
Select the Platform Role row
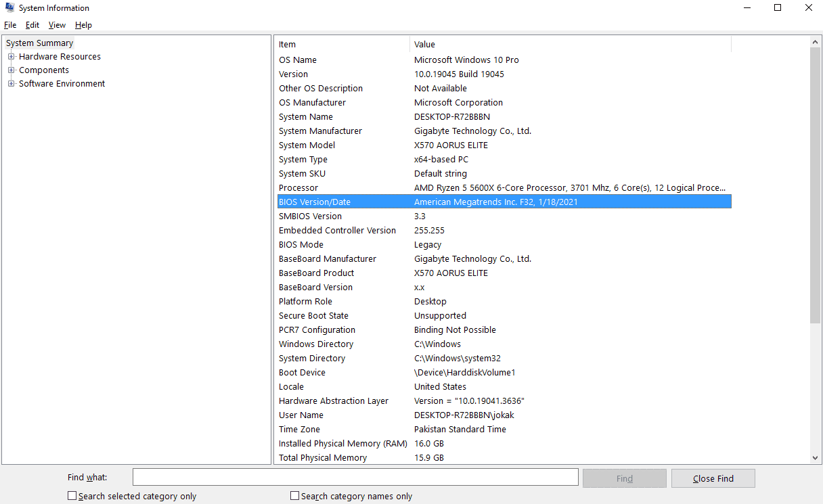[504, 301]
